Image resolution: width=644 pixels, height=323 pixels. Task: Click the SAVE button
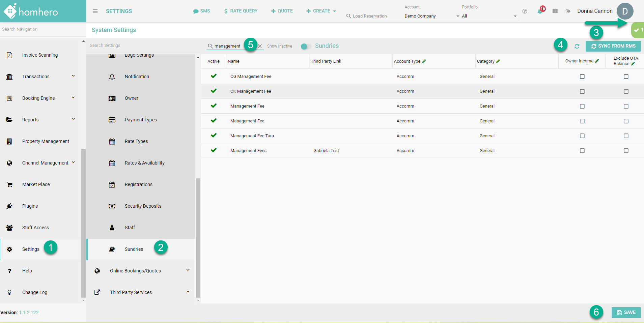(x=626, y=313)
